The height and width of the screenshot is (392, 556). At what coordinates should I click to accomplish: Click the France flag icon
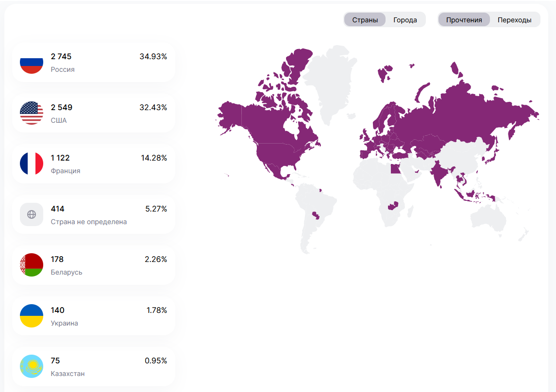click(x=32, y=163)
